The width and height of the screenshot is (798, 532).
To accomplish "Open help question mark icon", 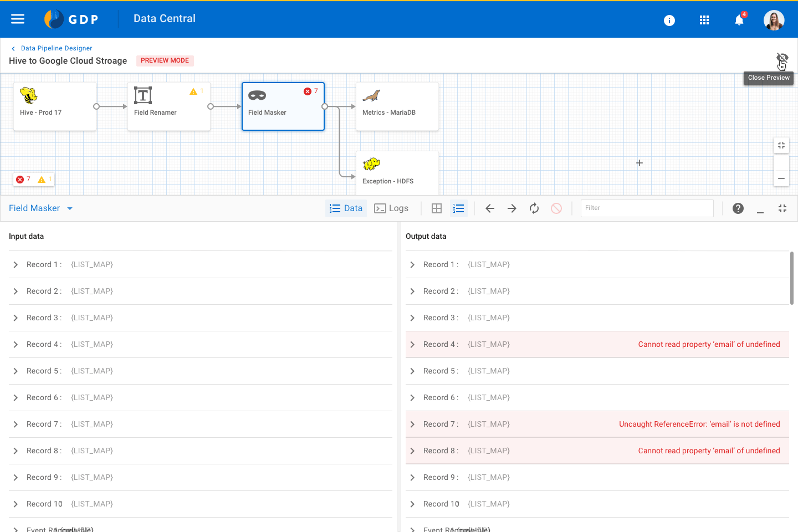I will click(x=738, y=208).
